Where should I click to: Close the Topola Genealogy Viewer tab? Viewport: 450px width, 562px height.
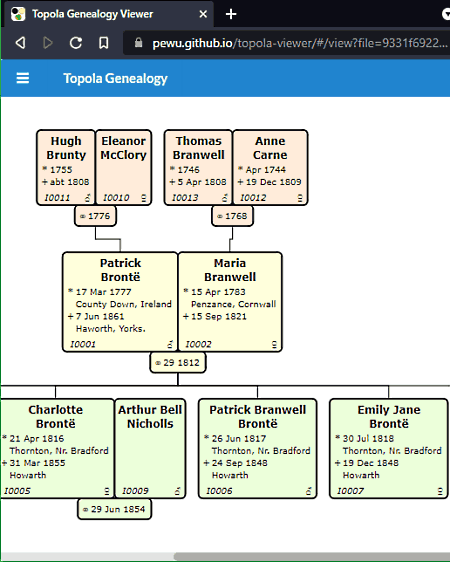pyautogui.click(x=203, y=14)
